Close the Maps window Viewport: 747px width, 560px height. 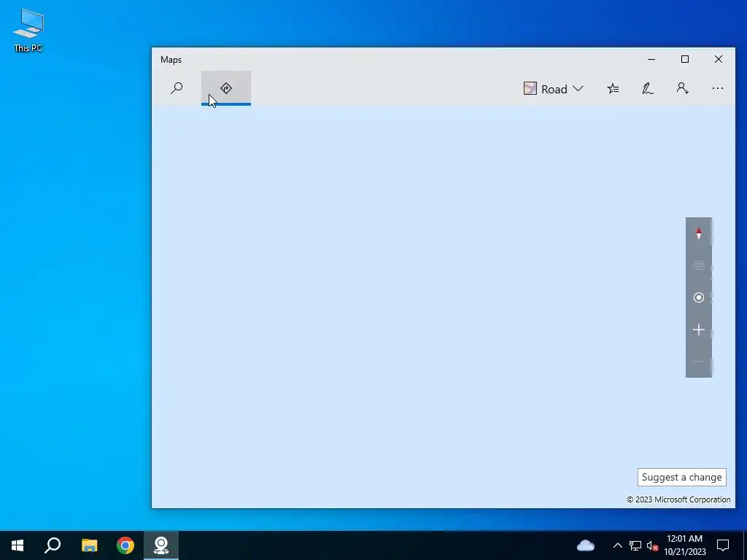719,60
